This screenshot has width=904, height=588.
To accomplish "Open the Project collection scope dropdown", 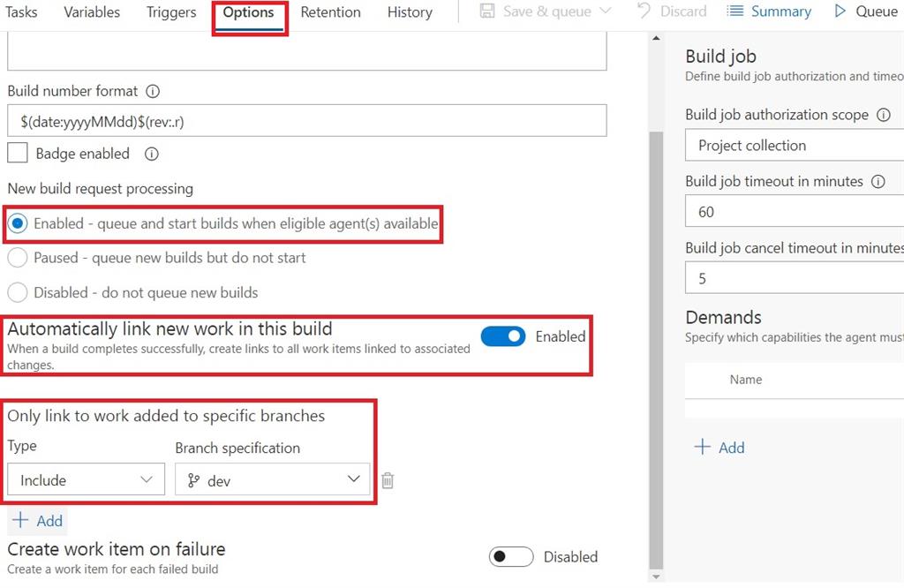I will point(795,146).
